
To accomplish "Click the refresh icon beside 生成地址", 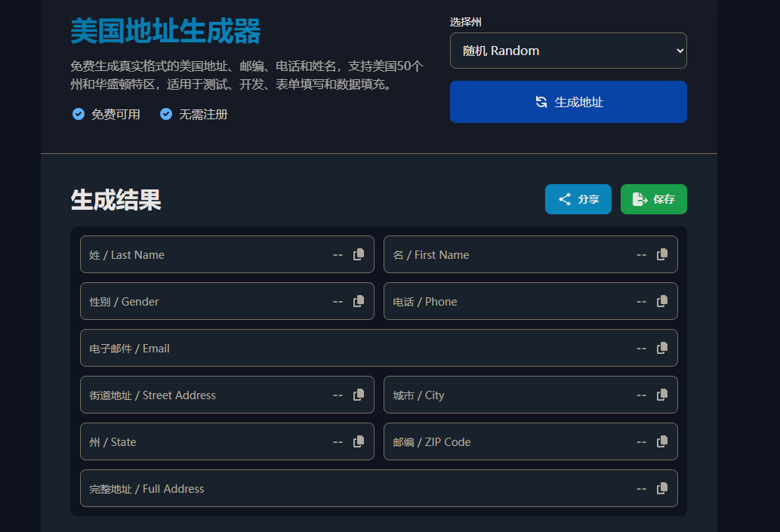I will tap(541, 102).
